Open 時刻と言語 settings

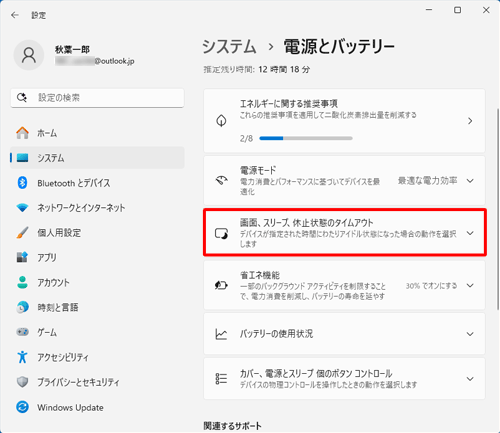click(97, 307)
